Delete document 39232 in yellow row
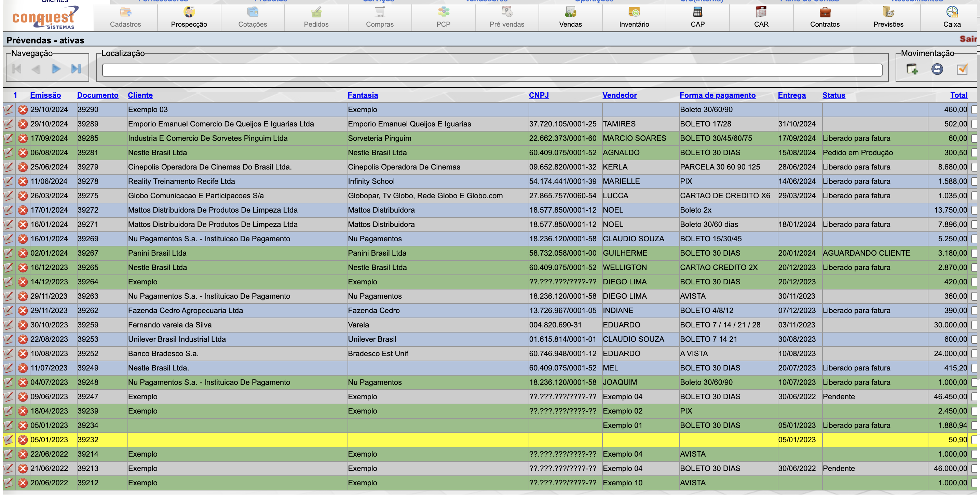The height and width of the screenshot is (499, 980). pyautogui.click(x=23, y=440)
